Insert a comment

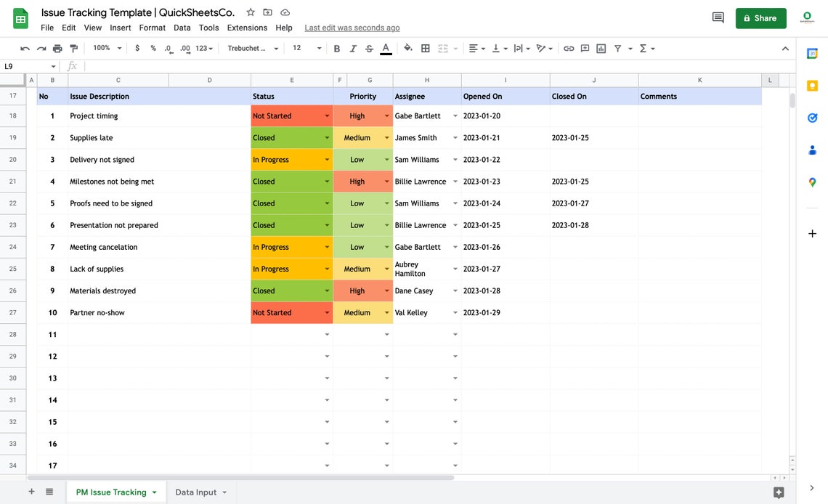(584, 47)
